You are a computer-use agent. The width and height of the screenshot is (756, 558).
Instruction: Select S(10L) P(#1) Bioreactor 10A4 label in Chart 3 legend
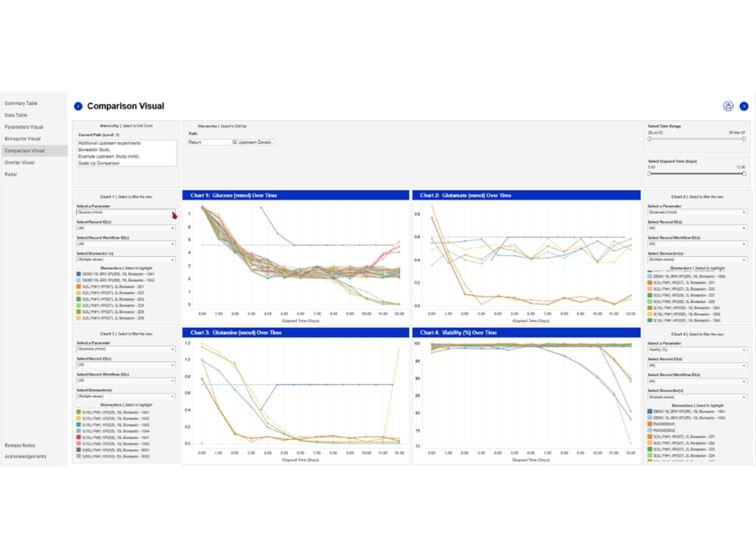(x=116, y=431)
